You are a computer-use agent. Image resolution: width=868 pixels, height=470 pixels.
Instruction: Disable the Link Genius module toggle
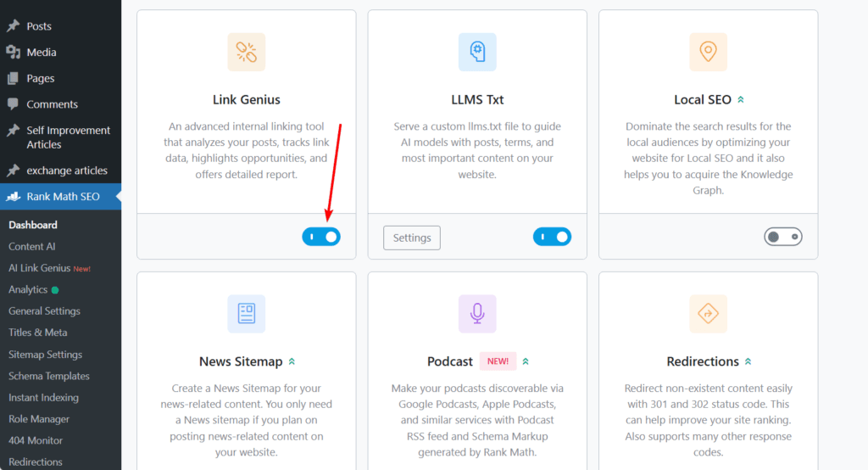321,238
